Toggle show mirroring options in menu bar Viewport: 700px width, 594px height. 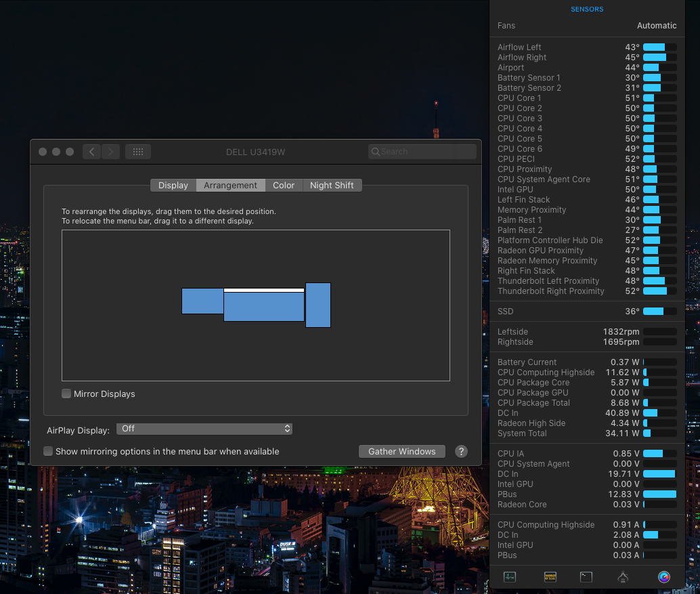[x=48, y=451]
